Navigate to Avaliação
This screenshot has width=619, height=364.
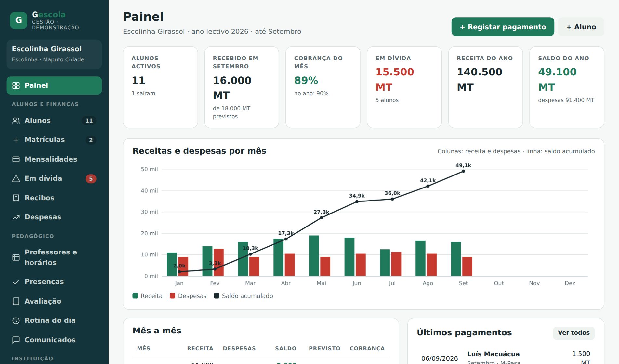tap(54, 301)
